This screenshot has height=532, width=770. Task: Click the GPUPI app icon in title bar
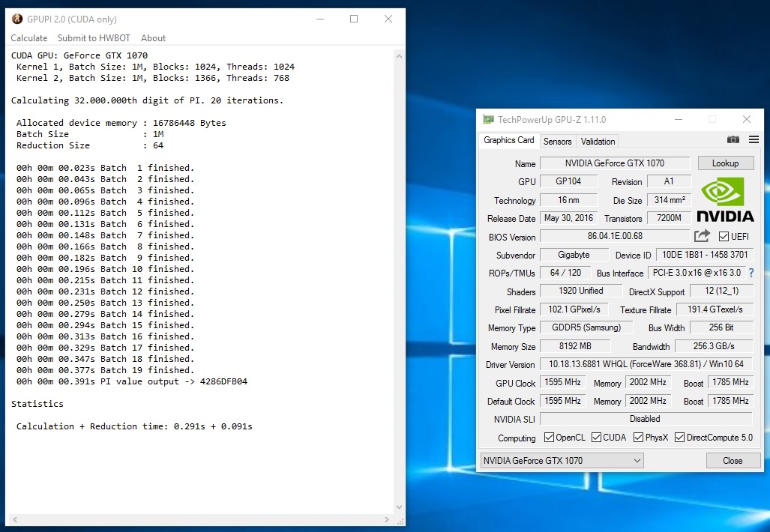click(17, 19)
